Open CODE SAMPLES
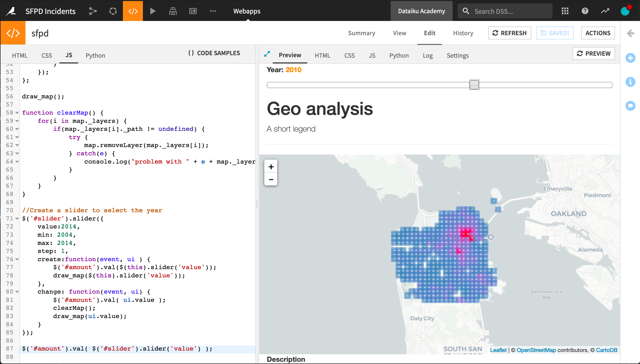 [x=214, y=53]
